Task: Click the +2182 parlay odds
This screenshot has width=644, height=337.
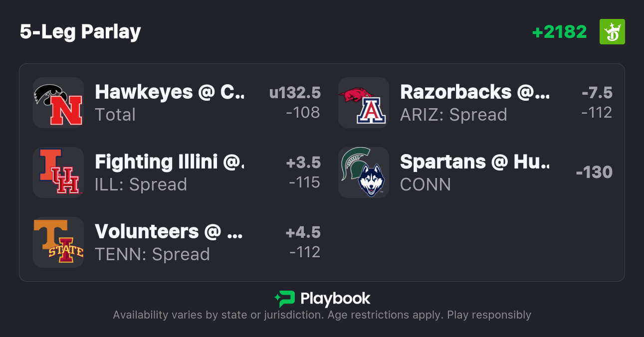Action: (559, 32)
